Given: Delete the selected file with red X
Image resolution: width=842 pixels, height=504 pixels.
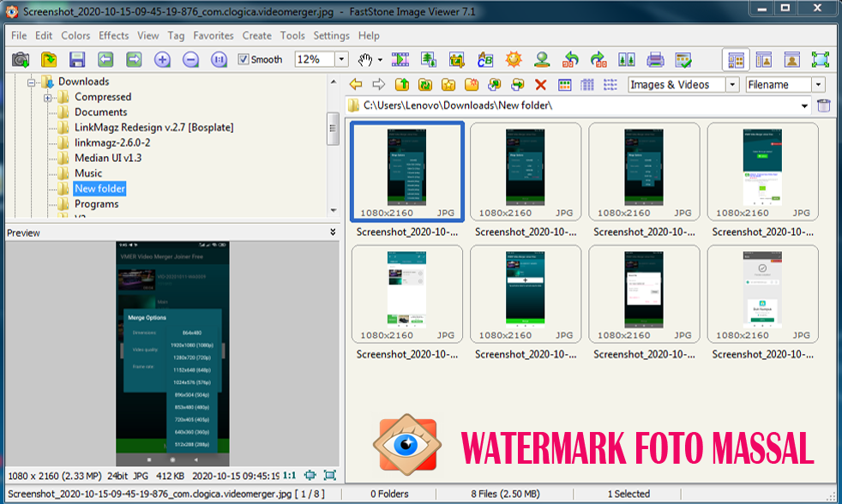Looking at the screenshot, I should coord(538,84).
